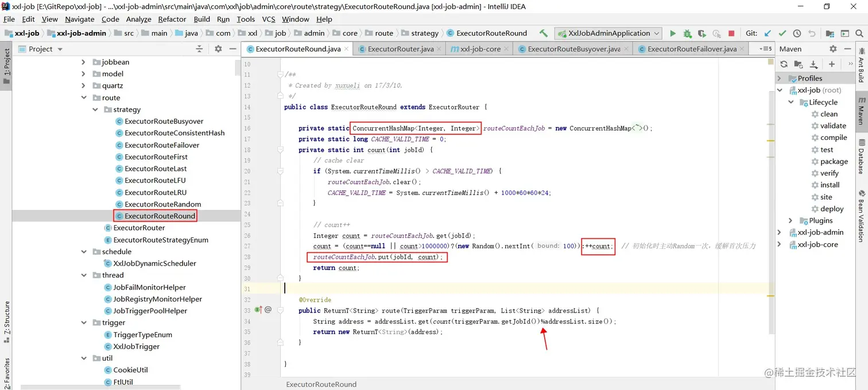Open the Analyze menu
Image resolution: width=868 pixels, height=390 pixels.
pyautogui.click(x=139, y=19)
